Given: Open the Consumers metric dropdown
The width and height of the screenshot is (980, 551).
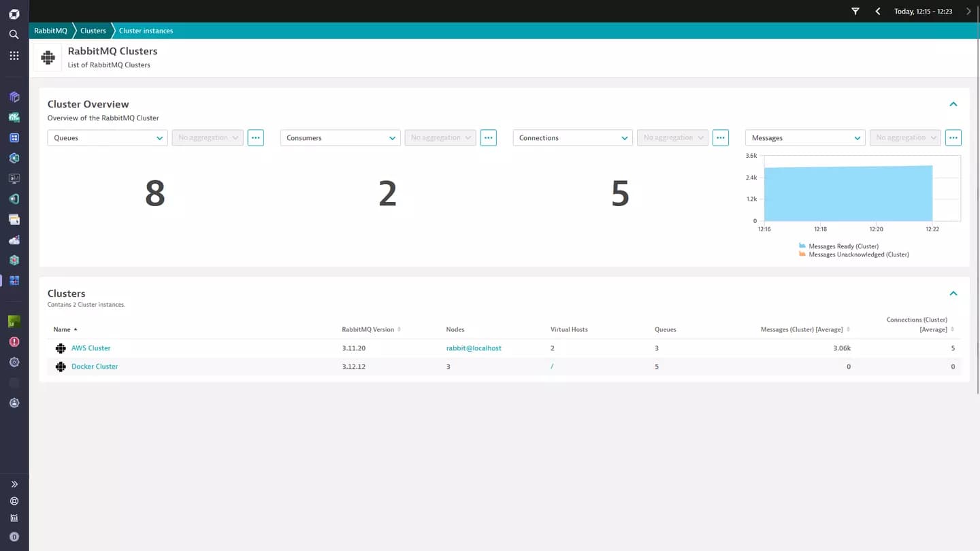Looking at the screenshot, I should coord(340,137).
